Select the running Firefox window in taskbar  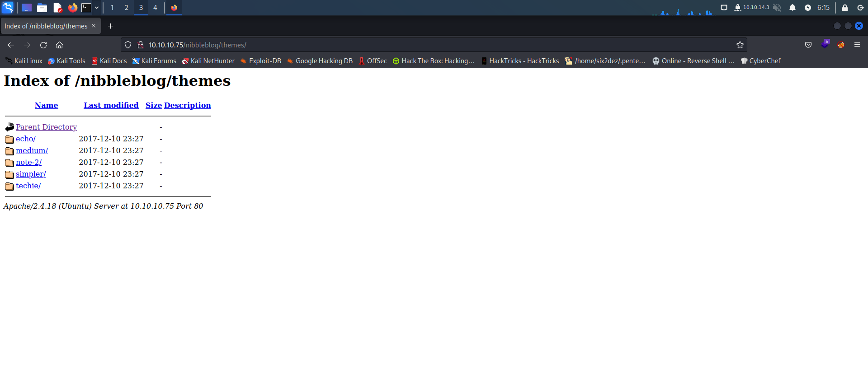174,8
